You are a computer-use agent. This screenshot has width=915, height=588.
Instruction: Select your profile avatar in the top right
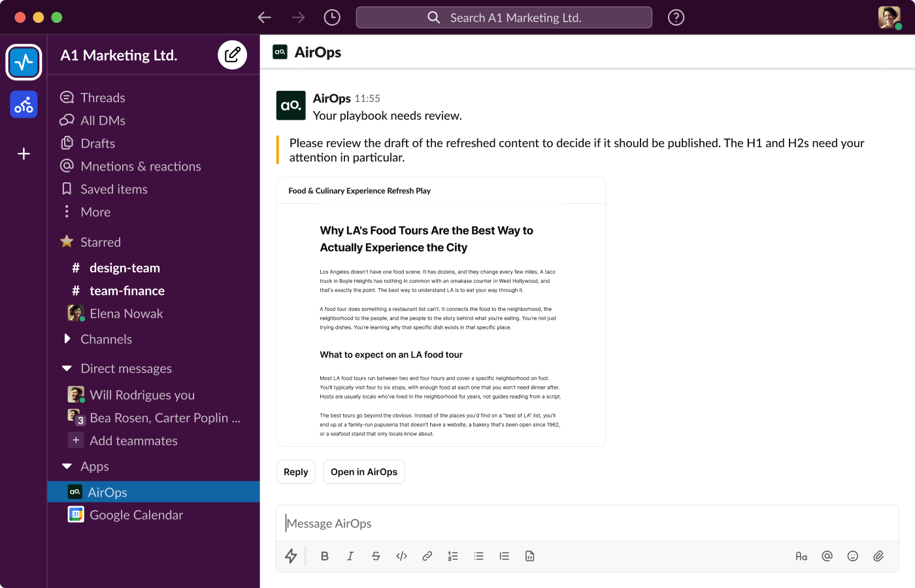click(x=888, y=17)
